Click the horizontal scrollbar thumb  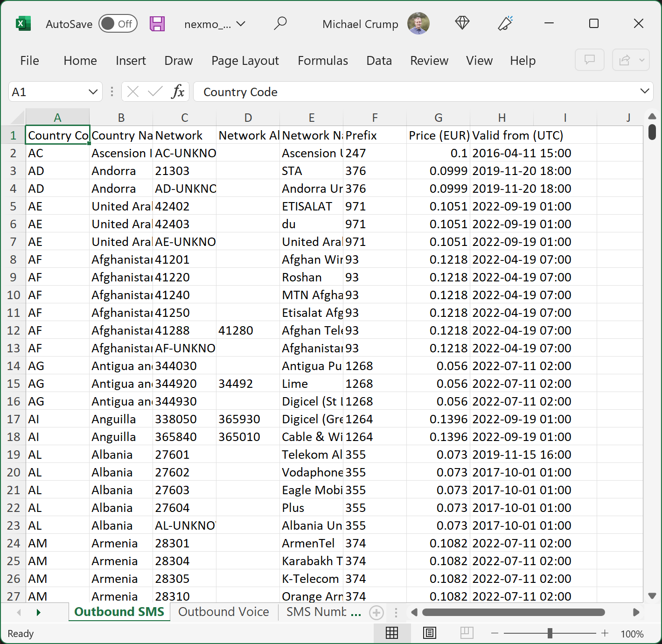pos(513,612)
